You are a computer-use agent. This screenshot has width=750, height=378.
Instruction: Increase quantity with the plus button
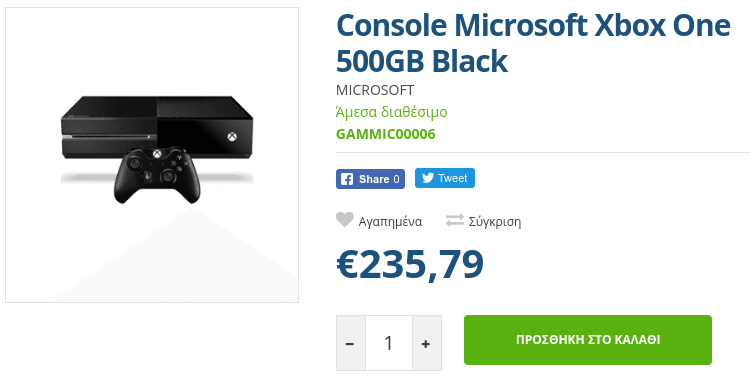427,343
